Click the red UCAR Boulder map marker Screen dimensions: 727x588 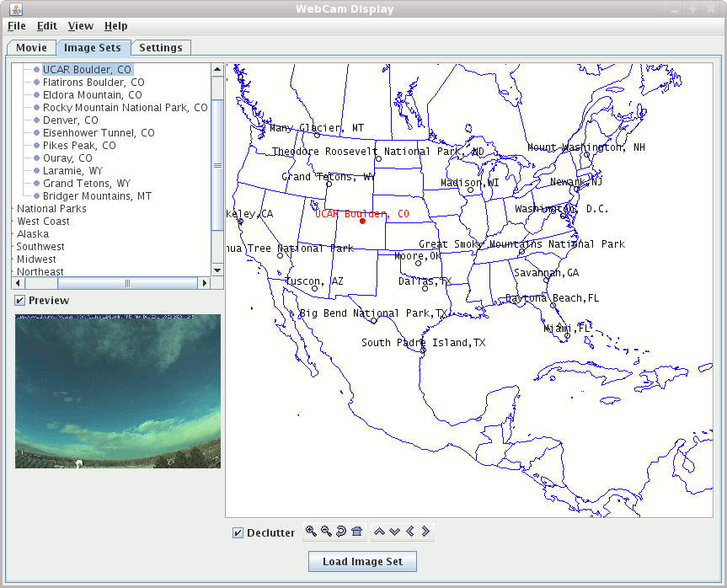tap(362, 221)
